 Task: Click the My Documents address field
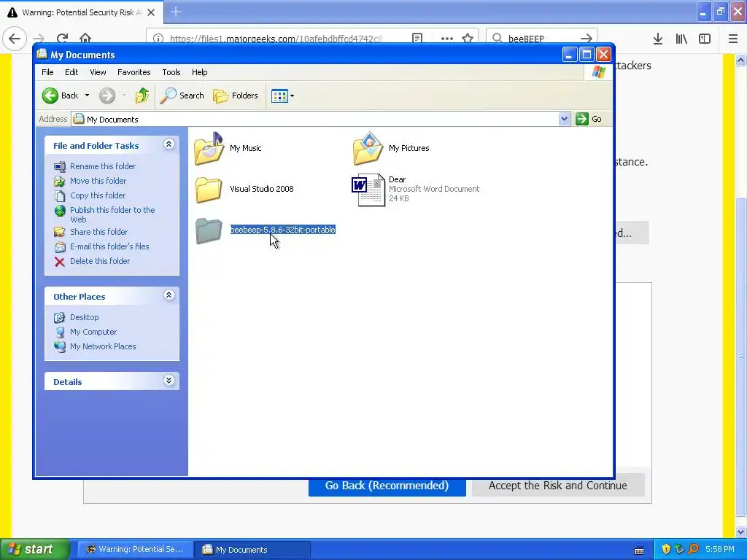[x=315, y=119]
